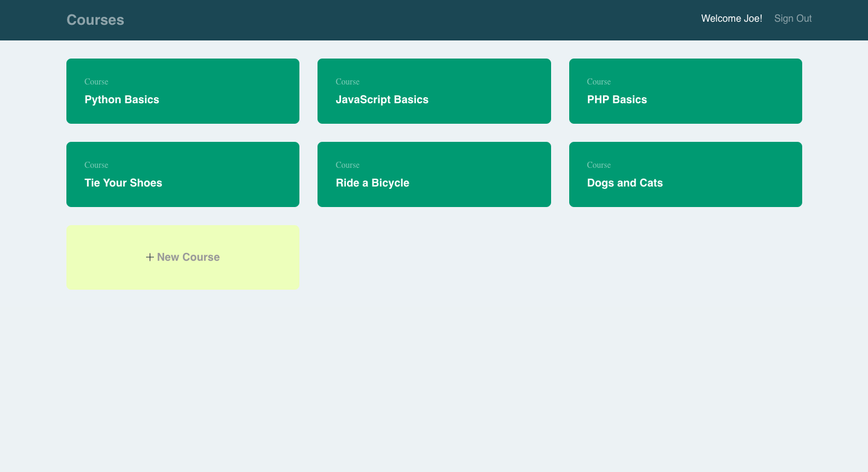Image resolution: width=868 pixels, height=472 pixels.
Task: Sign Out of the application
Action: (x=793, y=19)
